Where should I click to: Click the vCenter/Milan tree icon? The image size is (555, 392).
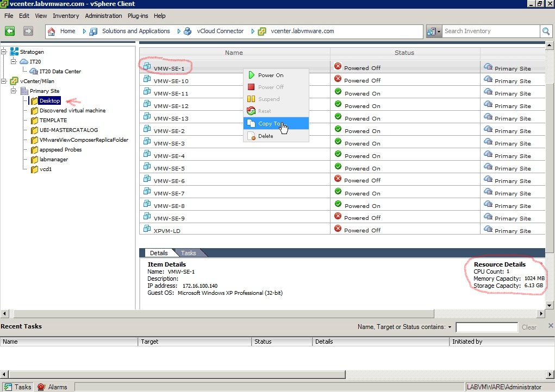coord(14,81)
